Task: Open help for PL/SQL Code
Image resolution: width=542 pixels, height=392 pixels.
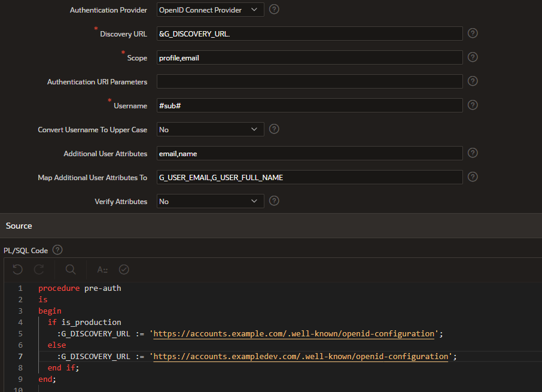Action: 57,250
